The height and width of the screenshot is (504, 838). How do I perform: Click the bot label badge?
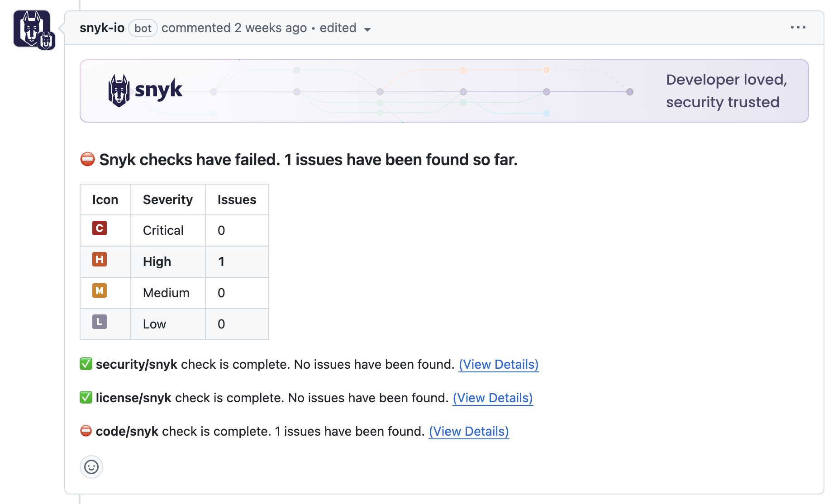pyautogui.click(x=143, y=29)
